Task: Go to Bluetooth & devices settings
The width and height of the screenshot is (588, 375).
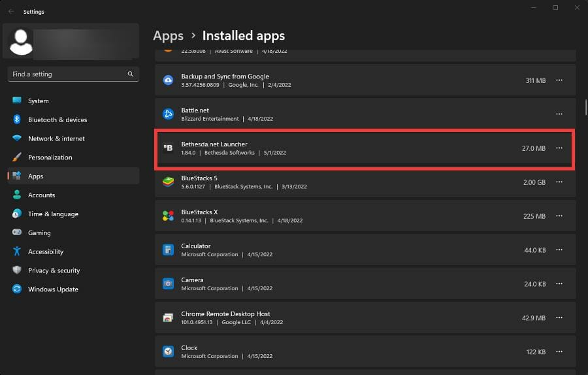Action: 57,120
